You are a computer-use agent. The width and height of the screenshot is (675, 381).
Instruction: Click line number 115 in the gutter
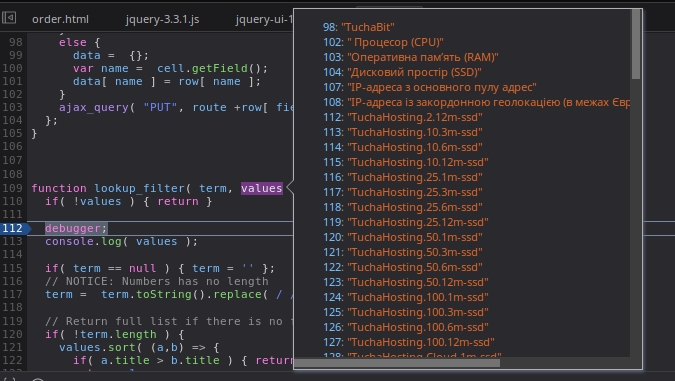12,268
